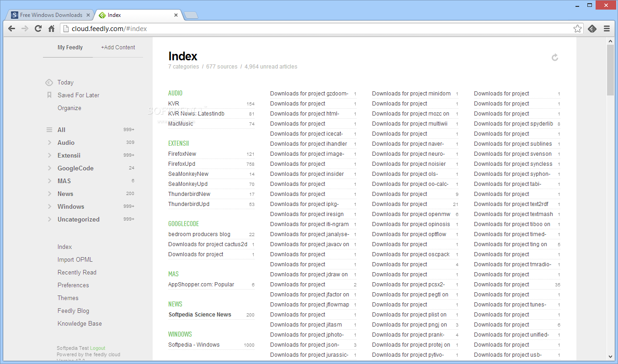Open Recently Read in the sidebar
Screen dimensions: 618x364
77,272
